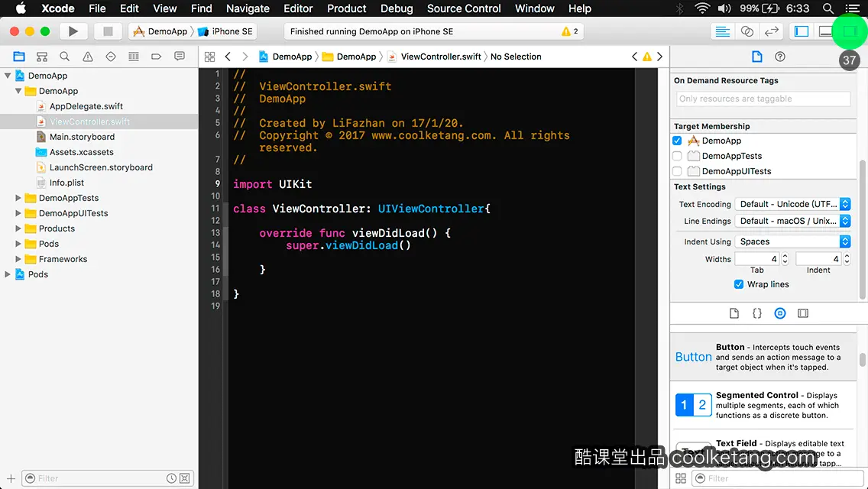Viewport: 868px width, 489px height.
Task: Select the iPhone SE run destination
Action: (225, 31)
